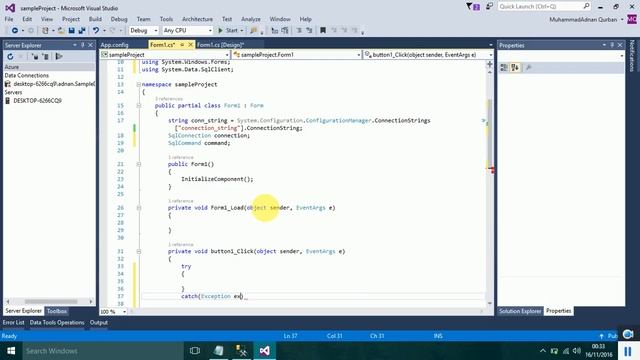Open the Output tab
Screen dimensions: 640x360
pyautogui.click(x=99, y=322)
